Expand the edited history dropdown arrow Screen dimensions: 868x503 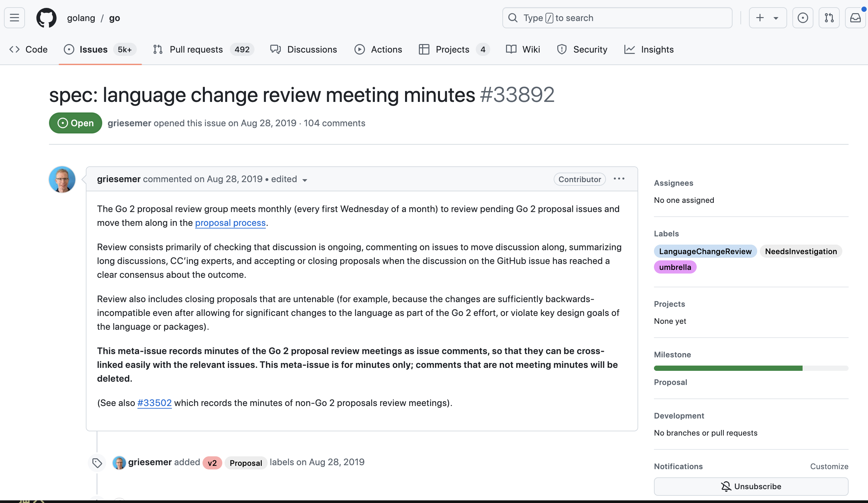tap(305, 180)
